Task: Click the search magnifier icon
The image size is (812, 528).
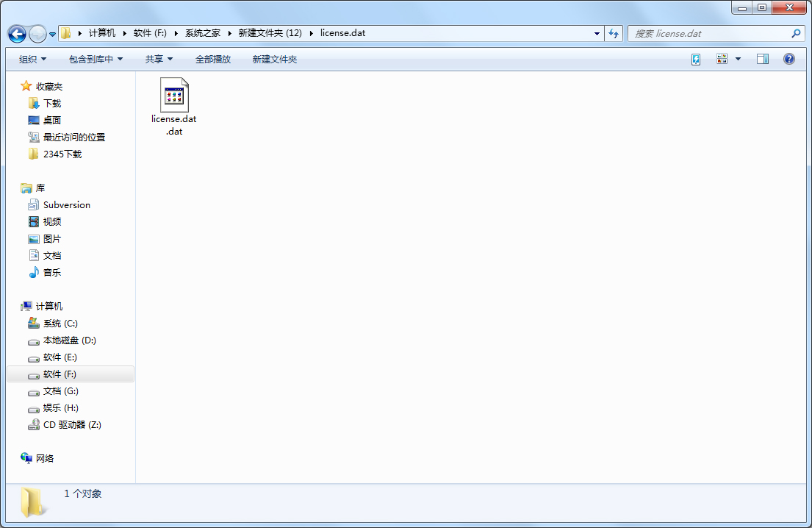Action: [796, 34]
